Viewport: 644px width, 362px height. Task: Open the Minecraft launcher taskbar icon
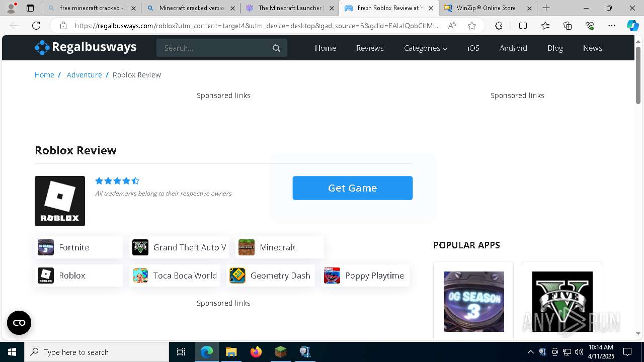point(280,352)
